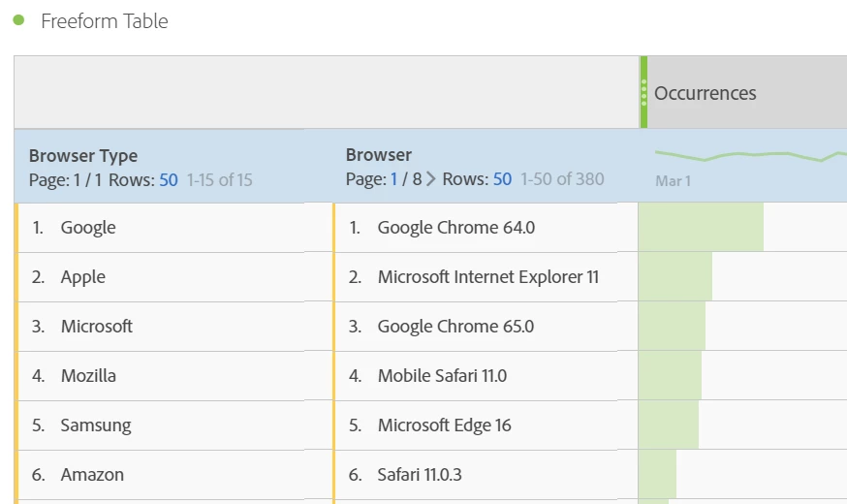The image size is (847, 504).
Task: Select the Amazon browser type row
Action: (x=173, y=475)
